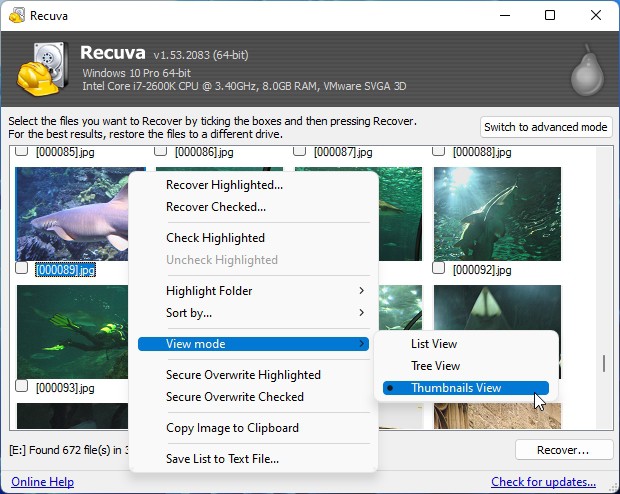
Task: Tick the checkbox for [000085].jpg
Action: (x=21, y=151)
